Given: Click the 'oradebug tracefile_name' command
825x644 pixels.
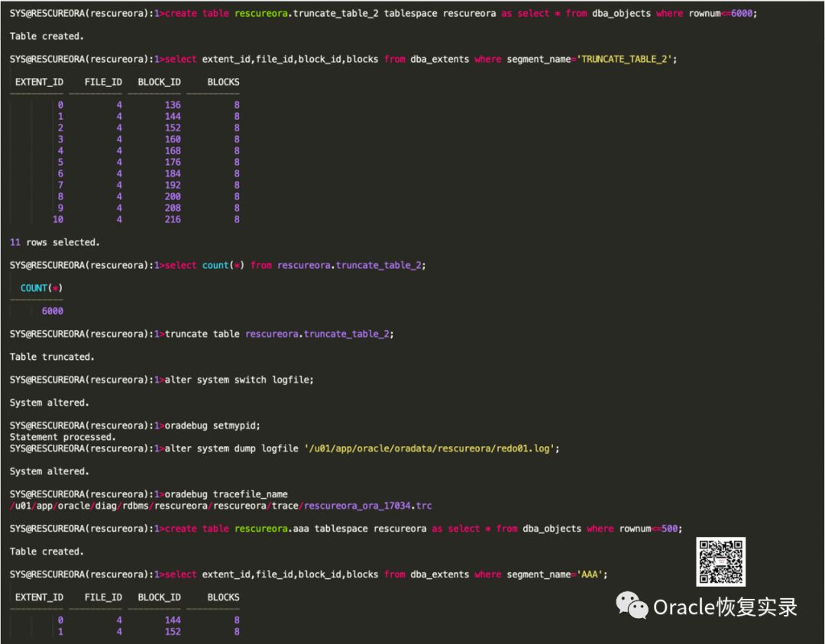Looking at the screenshot, I should (226, 494).
